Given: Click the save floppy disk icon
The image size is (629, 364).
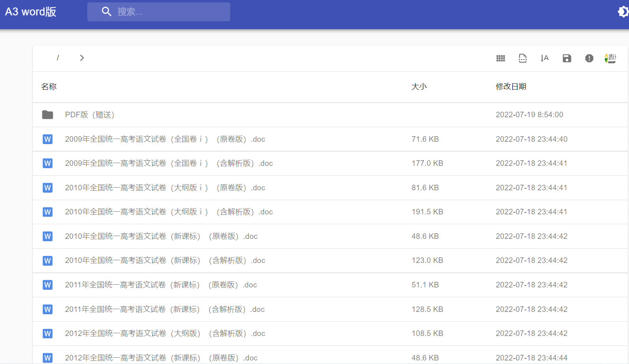Looking at the screenshot, I should (x=567, y=58).
